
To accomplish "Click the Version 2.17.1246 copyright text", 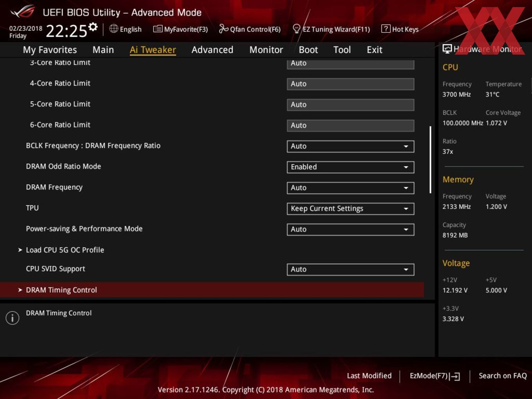I will (x=266, y=390).
